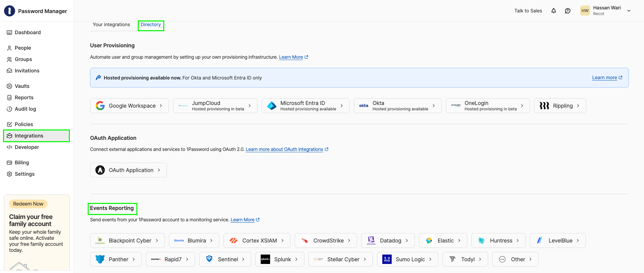
Task: Open Invitations in the sidebar
Action: 37,71
